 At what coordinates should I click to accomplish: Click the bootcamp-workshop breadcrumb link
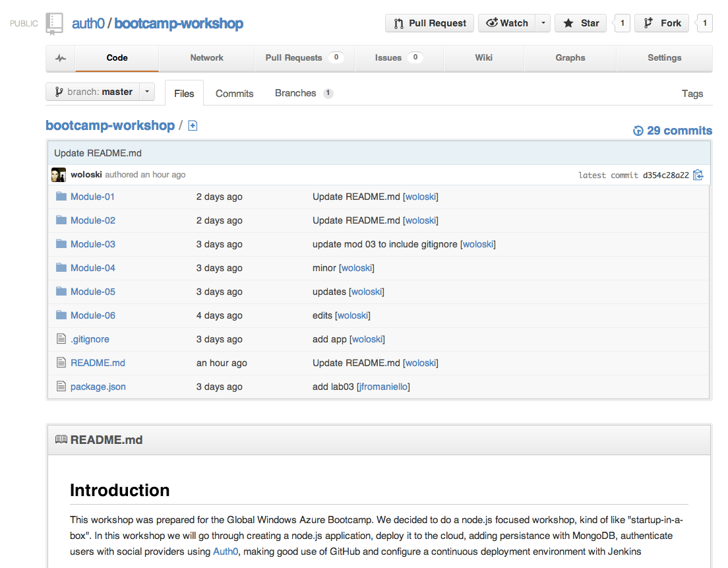(110, 125)
